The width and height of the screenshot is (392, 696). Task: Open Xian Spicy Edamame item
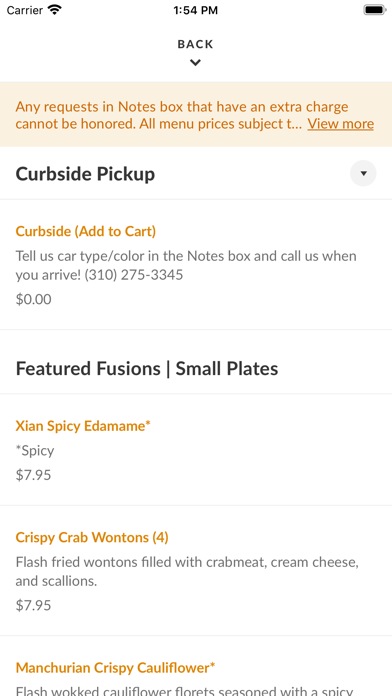click(83, 426)
